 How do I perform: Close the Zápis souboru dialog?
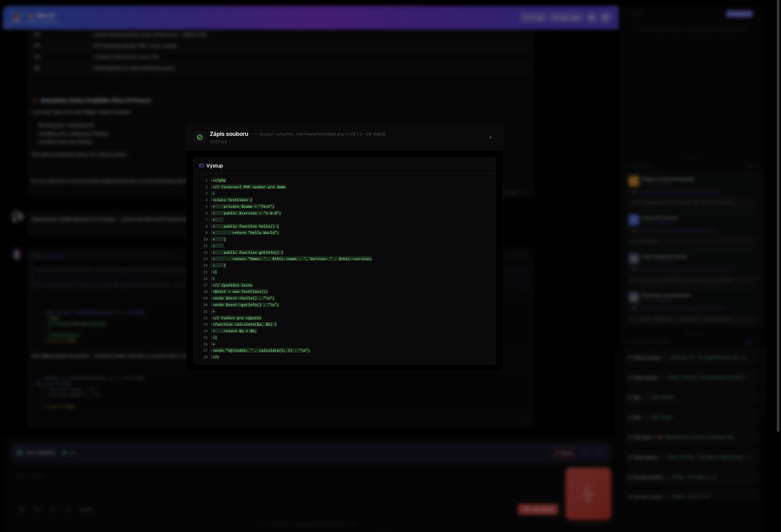click(490, 137)
